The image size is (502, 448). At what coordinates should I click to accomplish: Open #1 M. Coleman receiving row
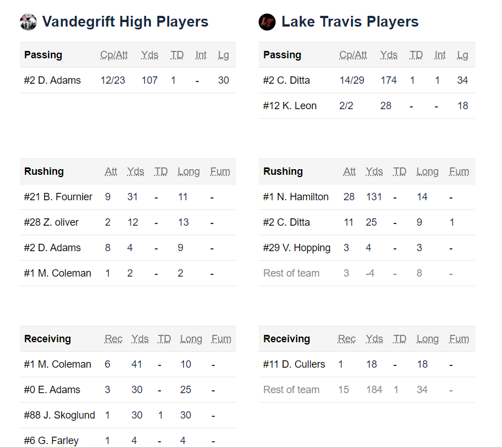click(128, 364)
